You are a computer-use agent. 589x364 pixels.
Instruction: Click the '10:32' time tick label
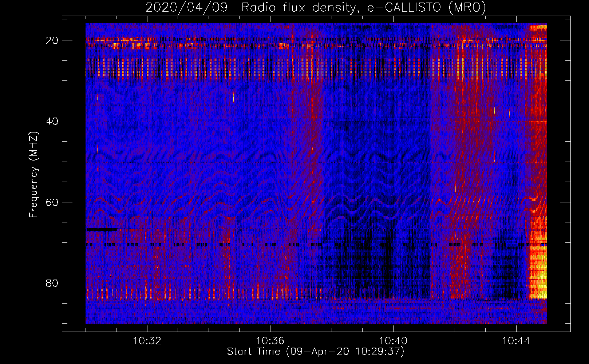tap(147, 341)
